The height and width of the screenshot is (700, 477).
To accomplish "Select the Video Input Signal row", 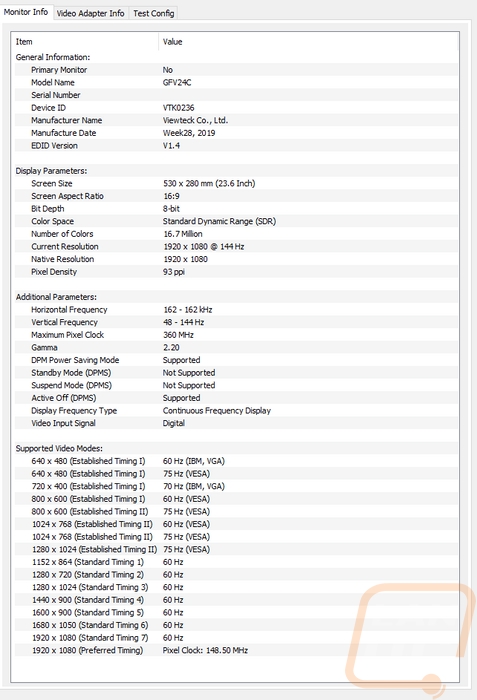I will [x=236, y=423].
